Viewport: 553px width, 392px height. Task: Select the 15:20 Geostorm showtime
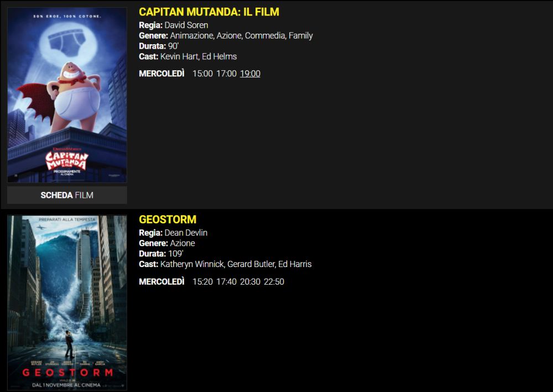202,281
